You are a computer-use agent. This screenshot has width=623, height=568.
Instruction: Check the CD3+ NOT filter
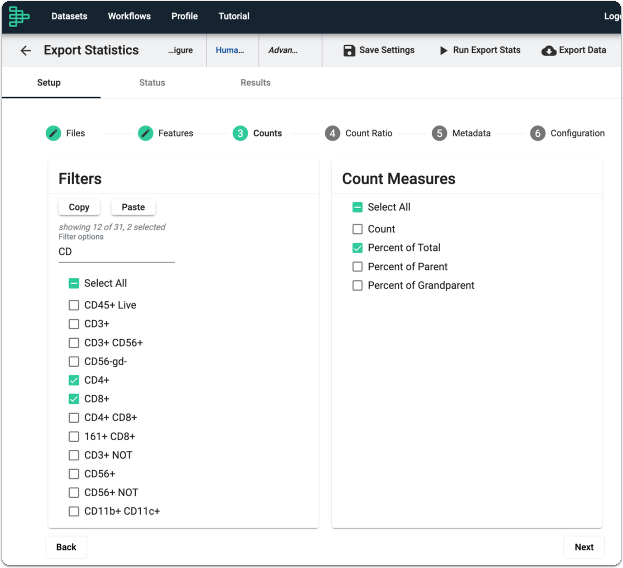74,455
